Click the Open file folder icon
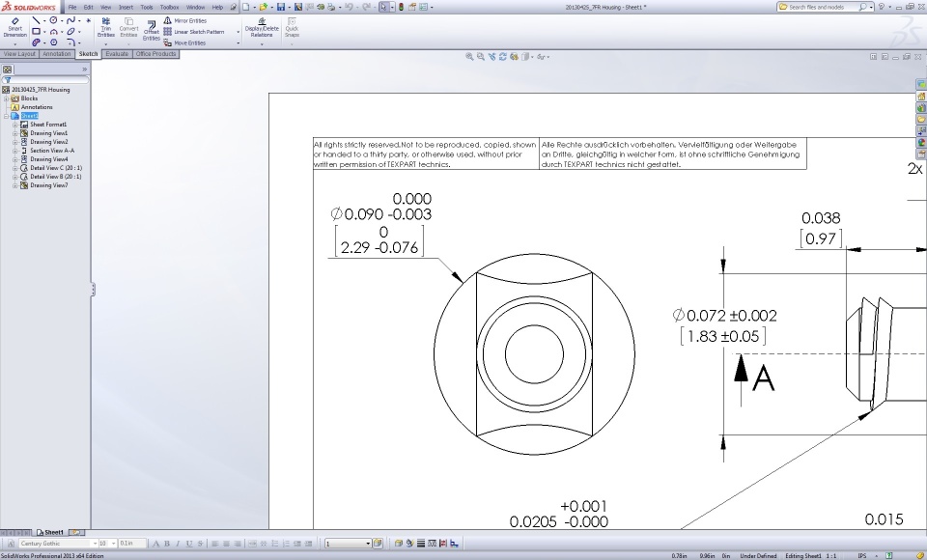 tap(263, 7)
